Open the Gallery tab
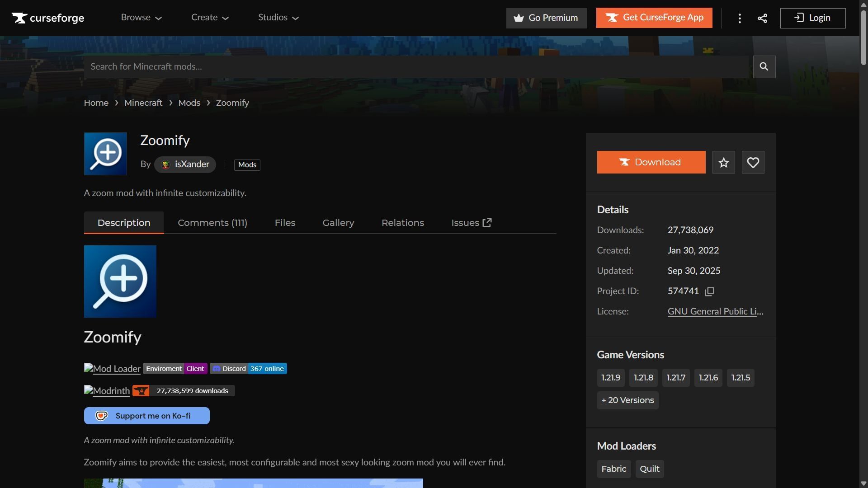The width and height of the screenshot is (868, 488). pos(338,222)
